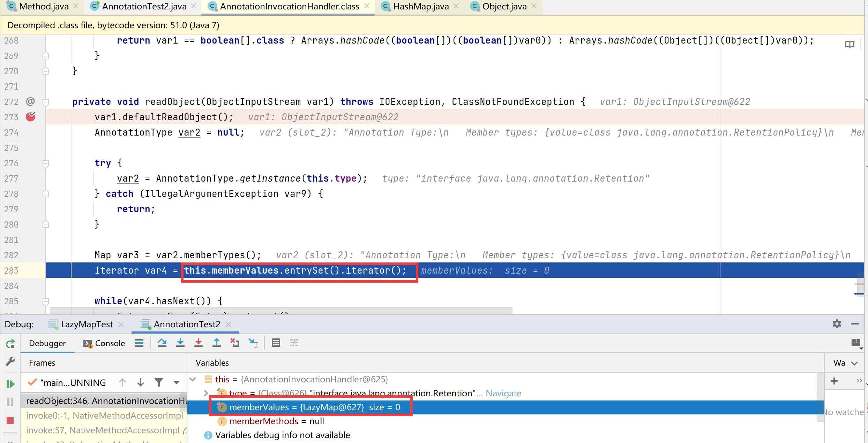Pause program execution
The width and height of the screenshot is (868, 443).
[x=10, y=402]
